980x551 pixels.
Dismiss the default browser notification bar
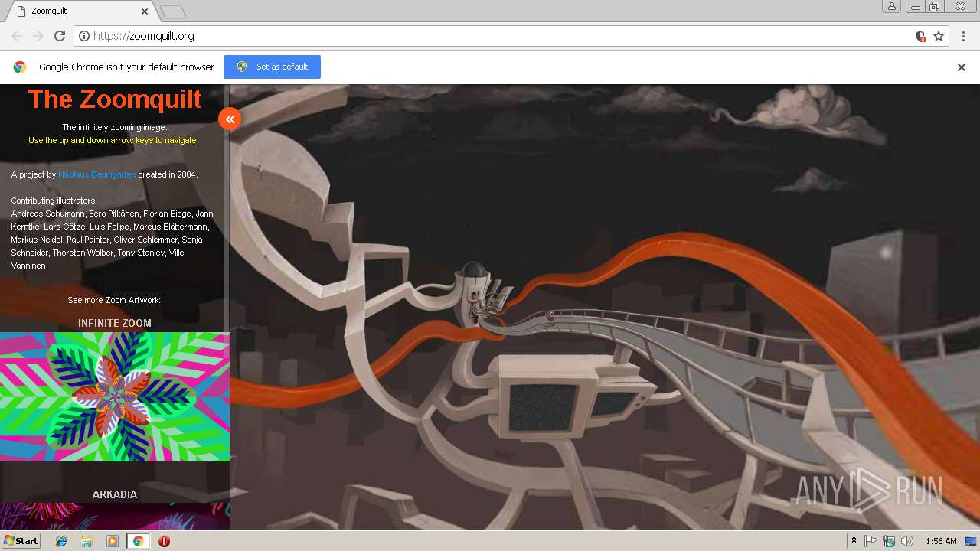tap(962, 67)
